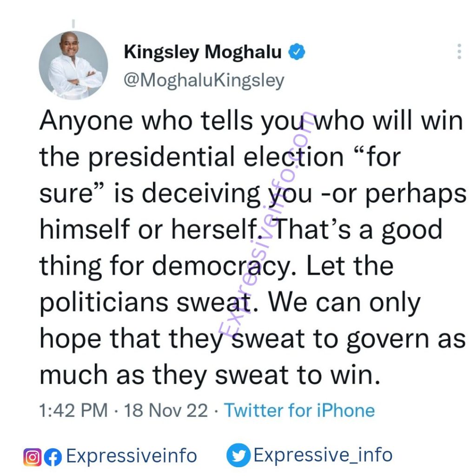Image resolution: width=476 pixels, height=476 pixels.
Task: Select the Expressiveinfo label beside Facebook icon
Action: [x=132, y=456]
